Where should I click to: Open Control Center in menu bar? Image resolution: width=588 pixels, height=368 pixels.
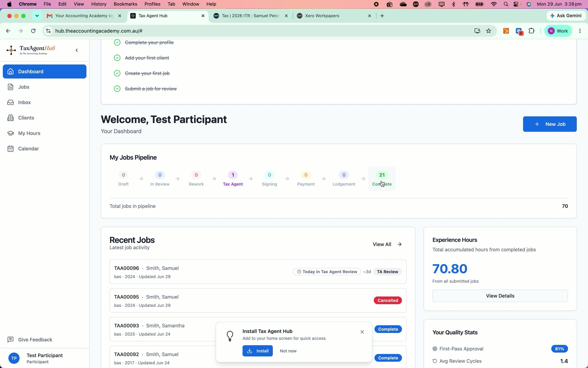[516, 4]
